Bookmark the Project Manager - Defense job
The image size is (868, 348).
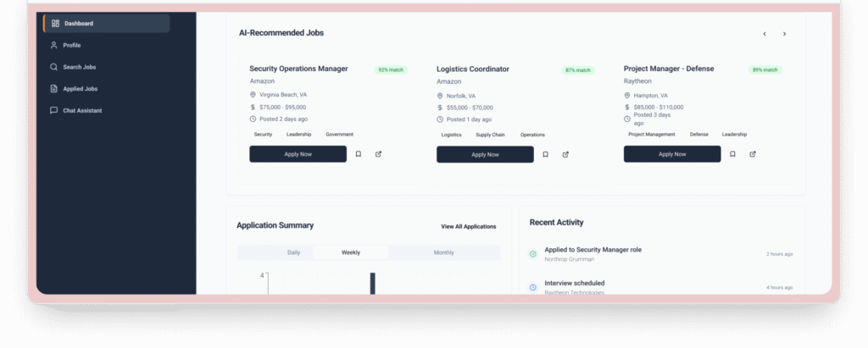(732, 154)
